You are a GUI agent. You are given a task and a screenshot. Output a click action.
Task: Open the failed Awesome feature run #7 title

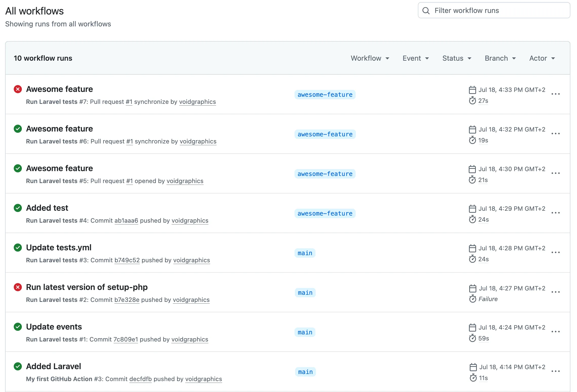pos(59,89)
